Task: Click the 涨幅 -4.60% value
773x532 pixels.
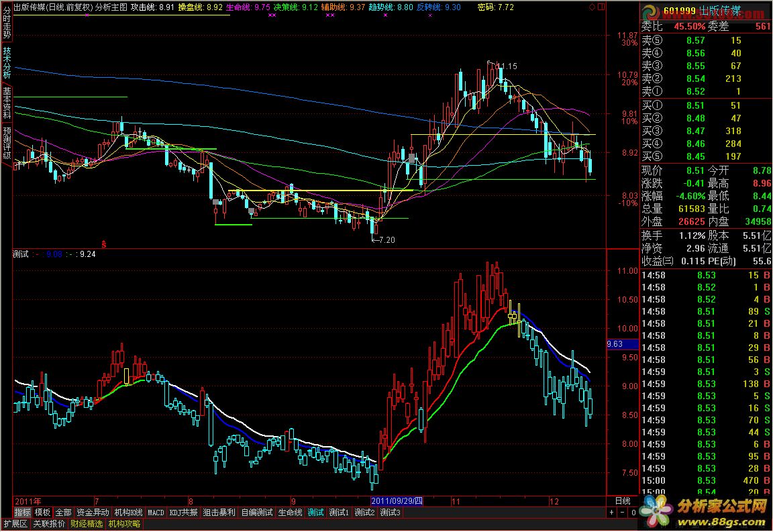Action: point(689,197)
